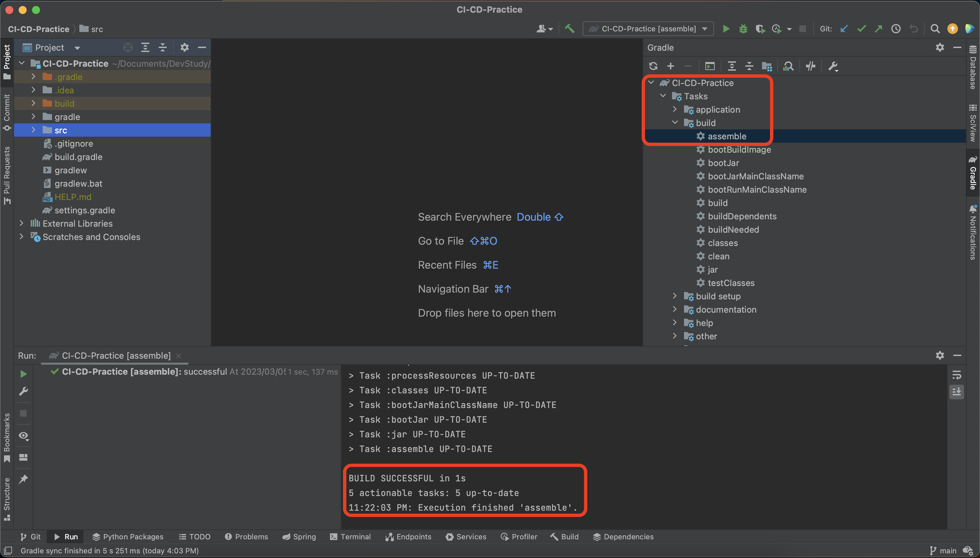980x558 pixels.
Task: Click the Build project hammer icon
Action: coord(569,29)
